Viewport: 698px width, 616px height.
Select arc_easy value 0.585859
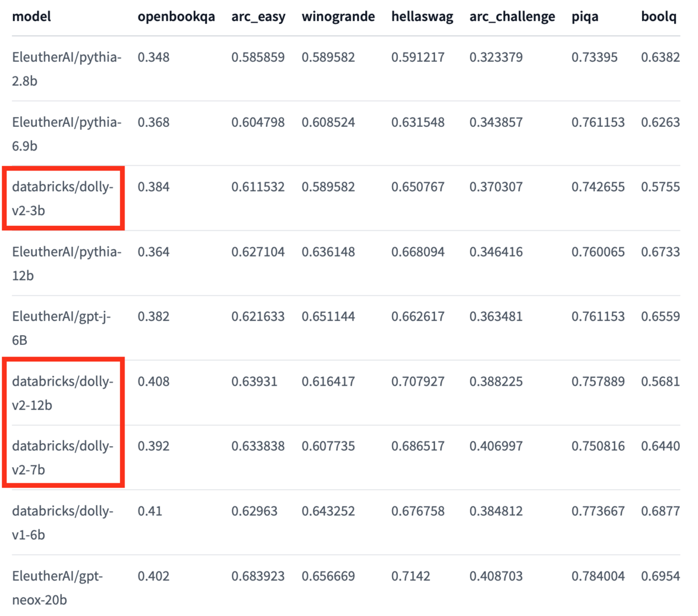(258, 57)
